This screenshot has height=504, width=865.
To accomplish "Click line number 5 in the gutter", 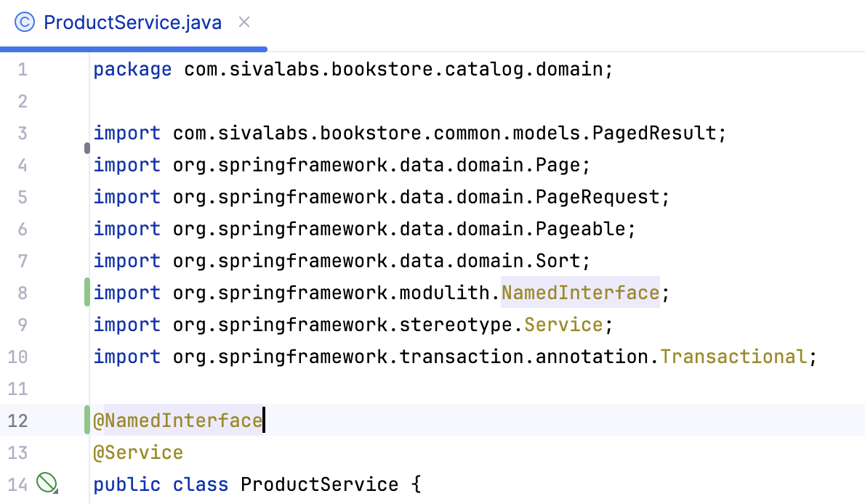I will (22, 196).
